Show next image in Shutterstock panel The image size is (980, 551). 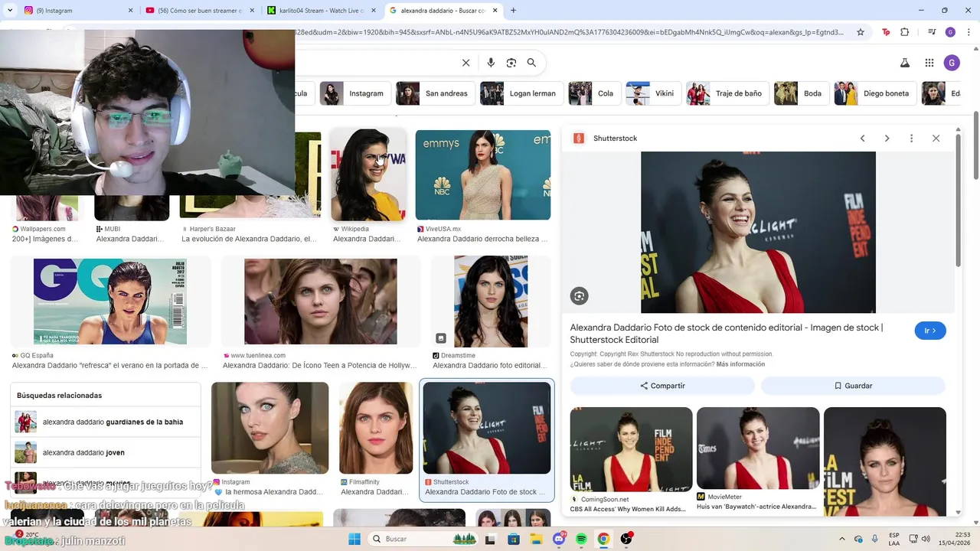(887, 139)
